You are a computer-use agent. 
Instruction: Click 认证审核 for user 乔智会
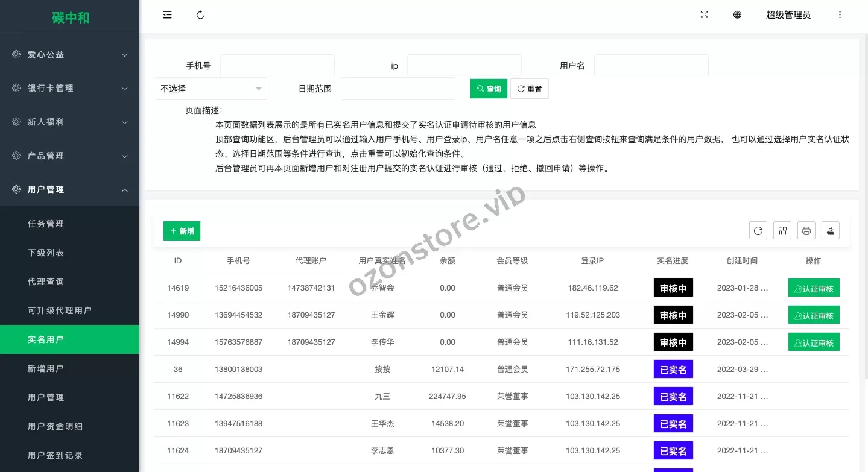pyautogui.click(x=814, y=288)
